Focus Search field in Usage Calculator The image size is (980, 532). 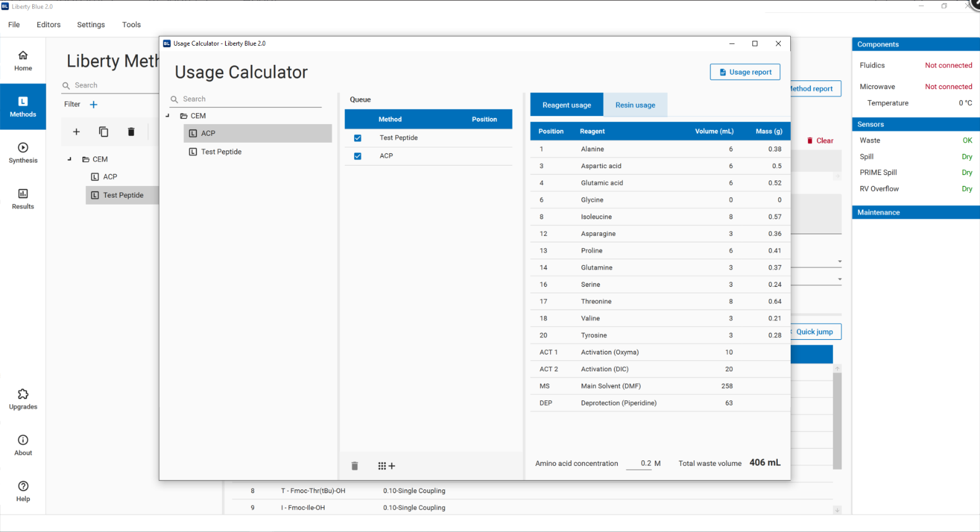tap(252, 99)
